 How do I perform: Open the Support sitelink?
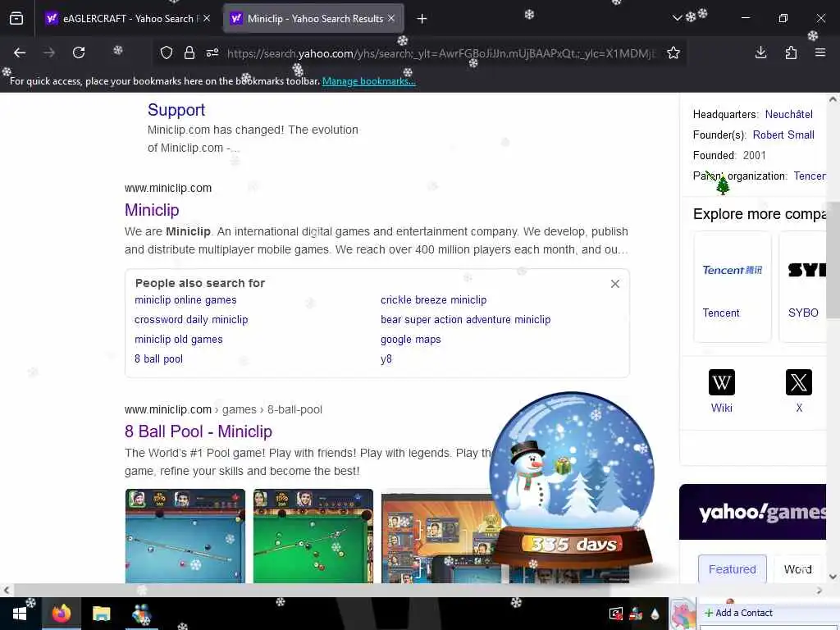click(176, 110)
